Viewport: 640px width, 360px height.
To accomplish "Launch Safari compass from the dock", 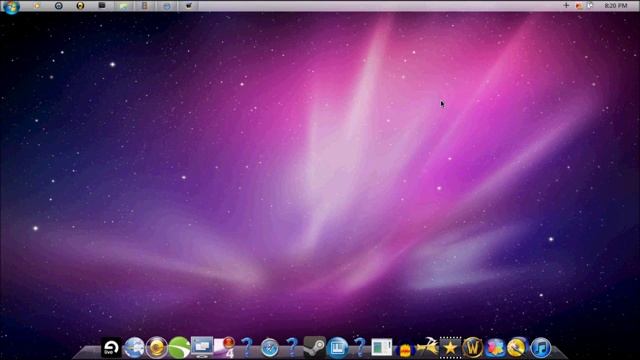I will point(269,348).
